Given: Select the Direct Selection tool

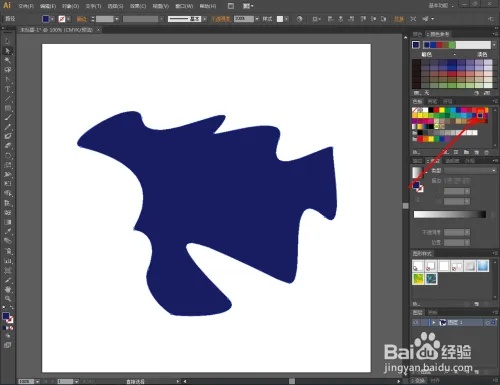Looking at the screenshot, I should click(x=7, y=51).
